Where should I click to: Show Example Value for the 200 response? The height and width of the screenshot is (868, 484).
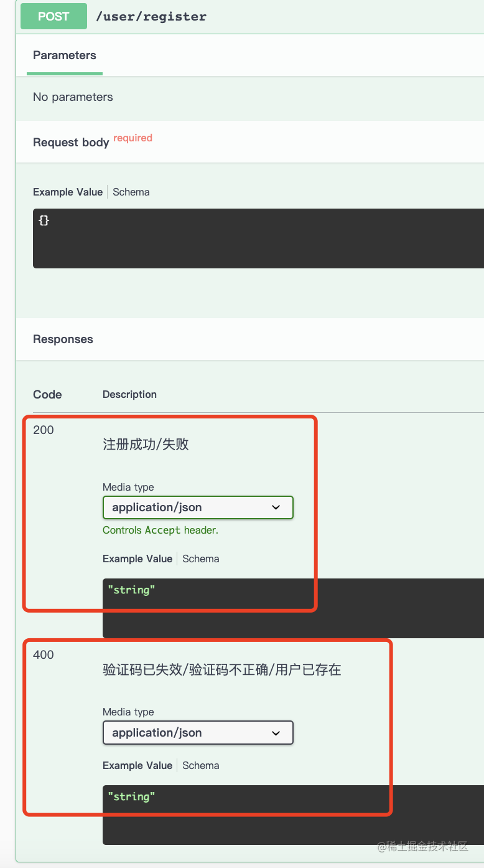(x=137, y=559)
